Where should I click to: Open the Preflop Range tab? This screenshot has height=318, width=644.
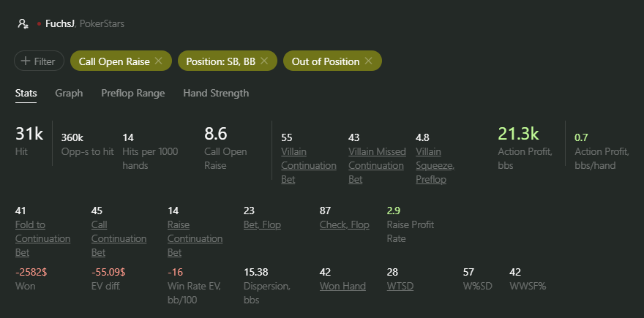pyautogui.click(x=133, y=93)
